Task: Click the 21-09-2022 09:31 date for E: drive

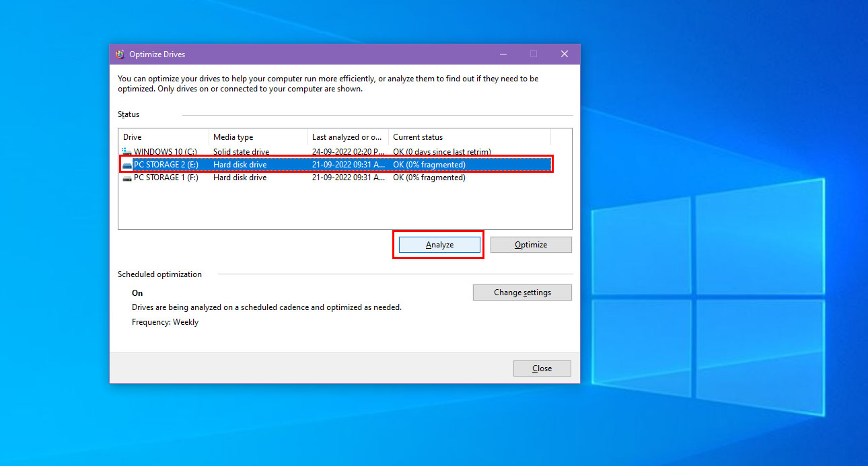Action: point(349,165)
